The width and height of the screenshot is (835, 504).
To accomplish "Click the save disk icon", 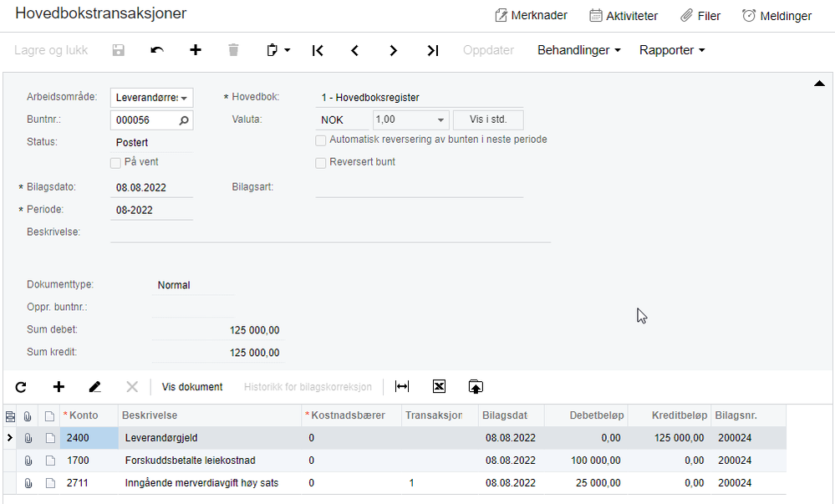I will (118, 50).
